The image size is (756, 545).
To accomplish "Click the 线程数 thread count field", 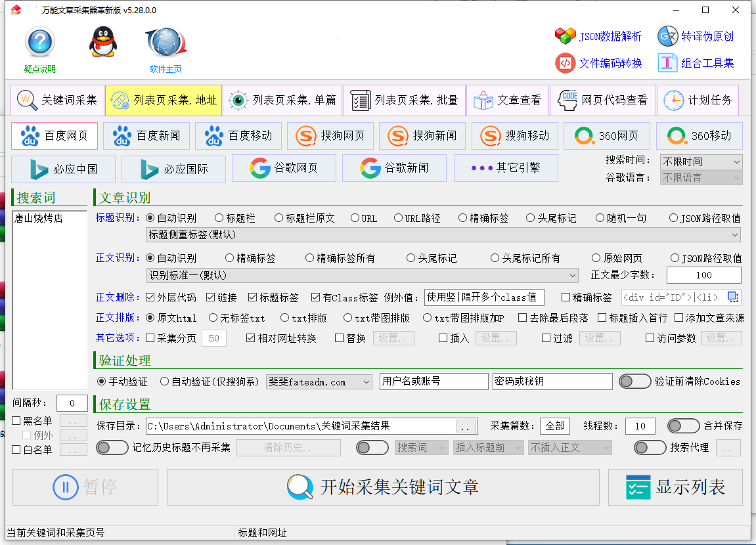I will coord(640,426).
